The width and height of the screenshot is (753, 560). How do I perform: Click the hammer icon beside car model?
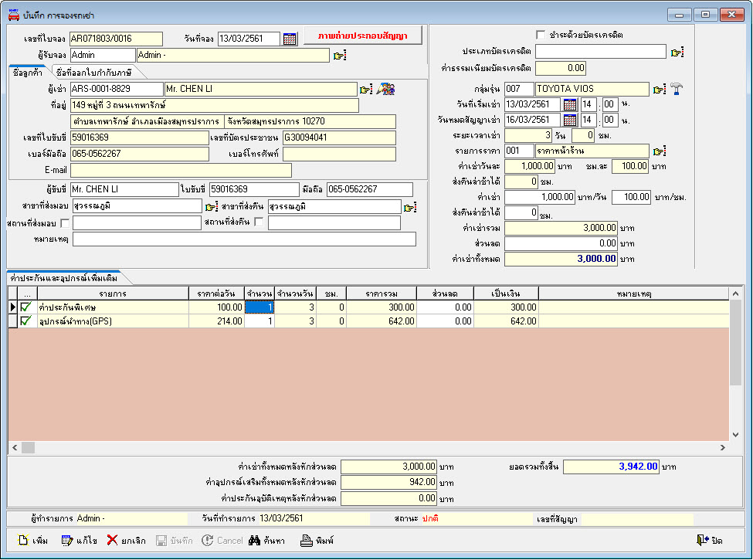677,90
